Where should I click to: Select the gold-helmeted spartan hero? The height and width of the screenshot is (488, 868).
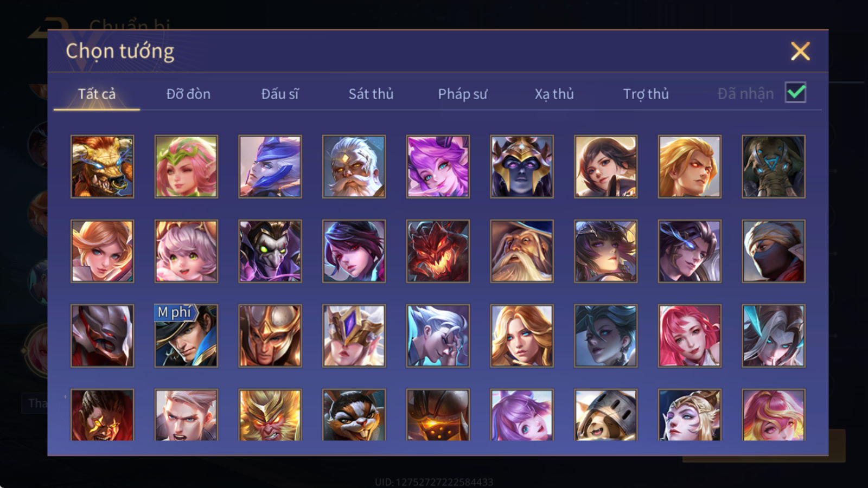270,336
